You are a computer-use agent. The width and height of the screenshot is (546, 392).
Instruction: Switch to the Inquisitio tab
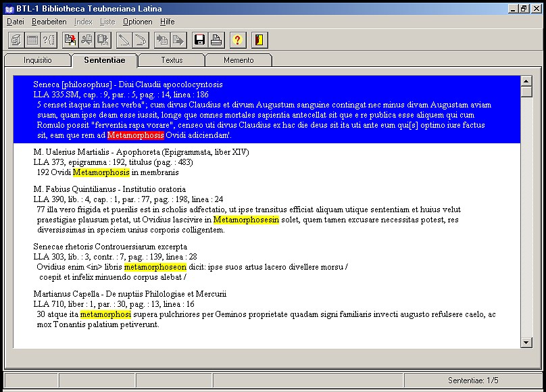(38, 60)
